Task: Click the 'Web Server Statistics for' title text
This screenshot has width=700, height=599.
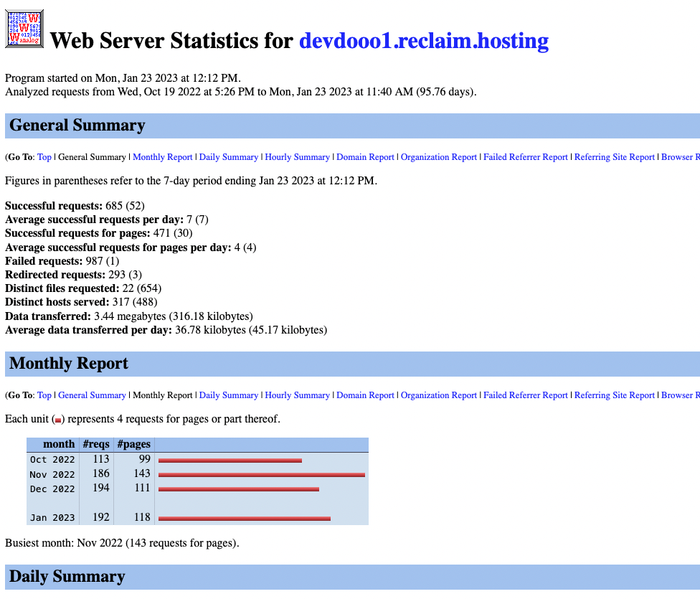Action: click(172, 41)
